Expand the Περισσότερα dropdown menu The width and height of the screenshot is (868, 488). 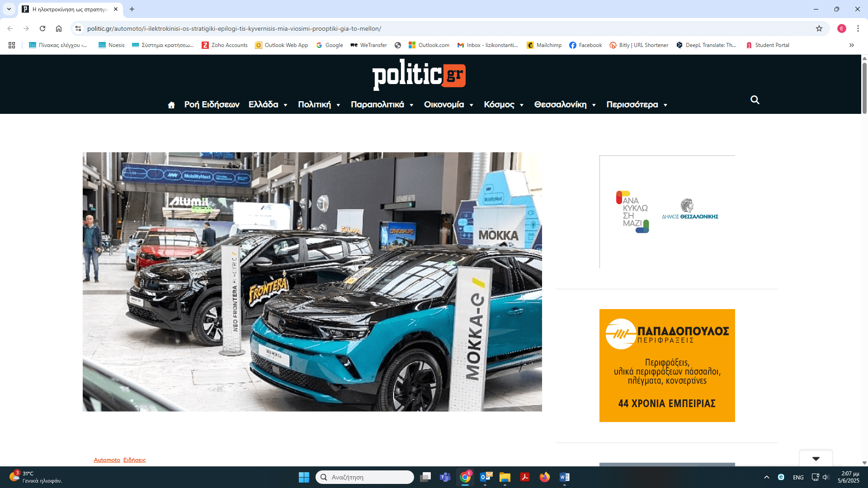[x=637, y=105]
